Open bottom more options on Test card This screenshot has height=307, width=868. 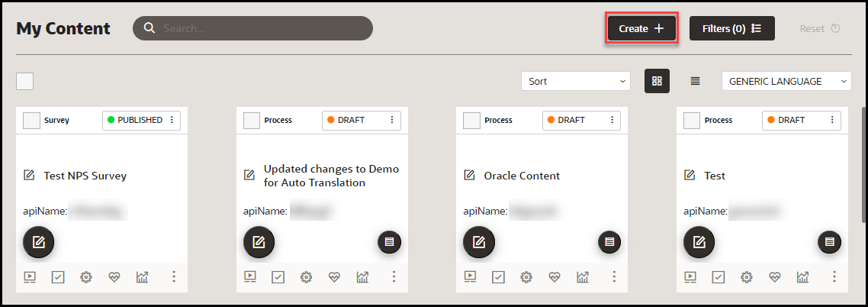pyautogui.click(x=834, y=276)
